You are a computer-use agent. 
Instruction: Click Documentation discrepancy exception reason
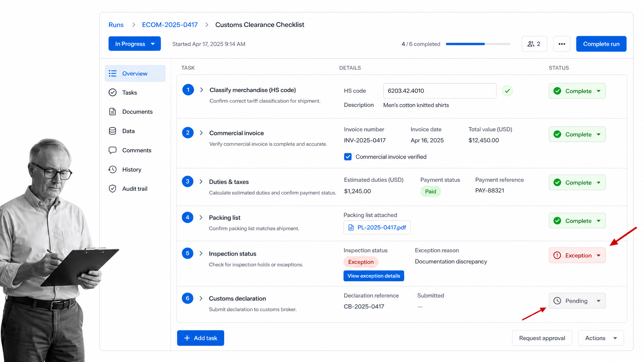451,261
